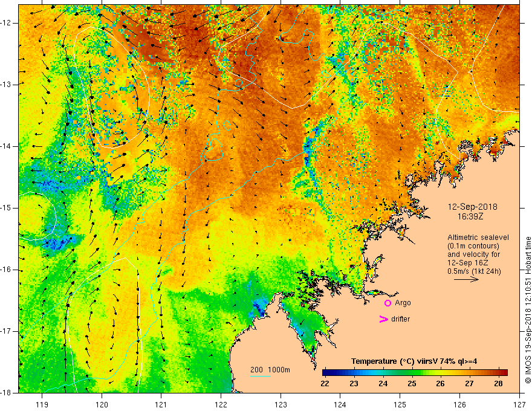Viewport: 532px width, 411px height.
Task: Click the colorbar tick label '27'
Action: 469,384
